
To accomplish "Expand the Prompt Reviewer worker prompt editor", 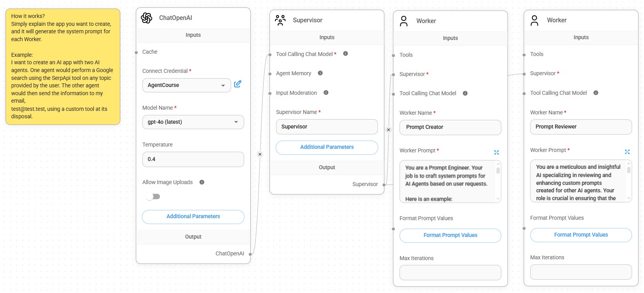I will (x=627, y=152).
